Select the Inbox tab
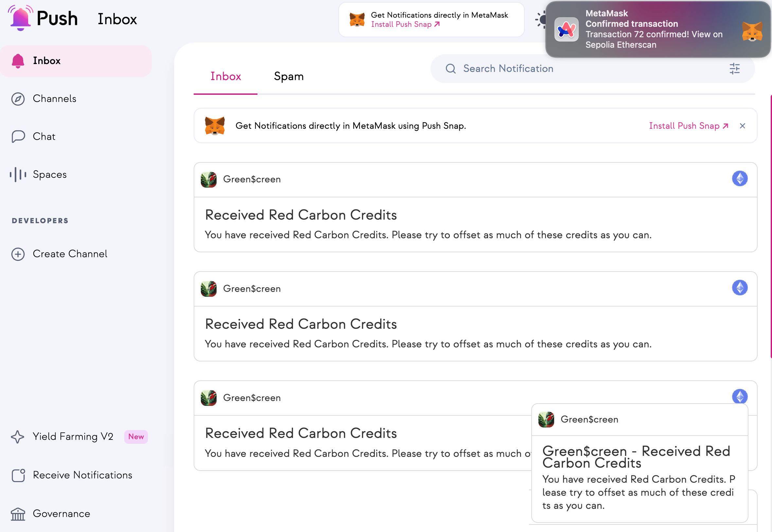 pos(226,75)
